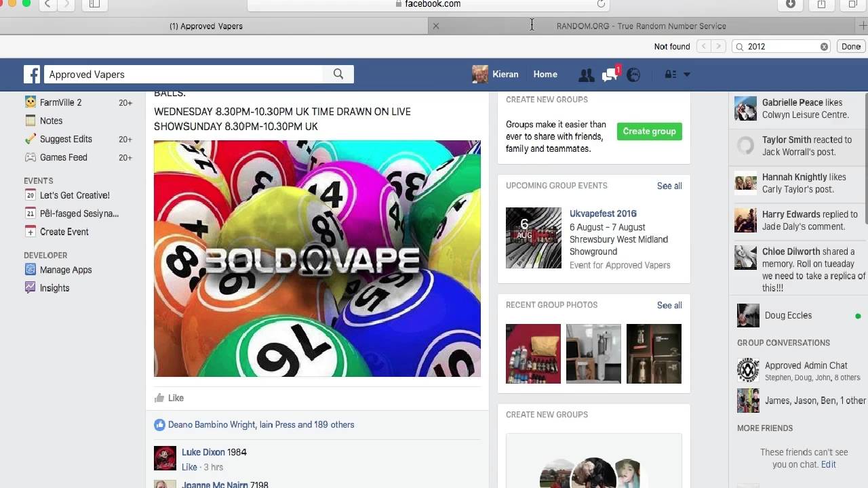This screenshot has height=488, width=868.
Task: Close the RANDOM.ORG tab
Action: (x=436, y=26)
